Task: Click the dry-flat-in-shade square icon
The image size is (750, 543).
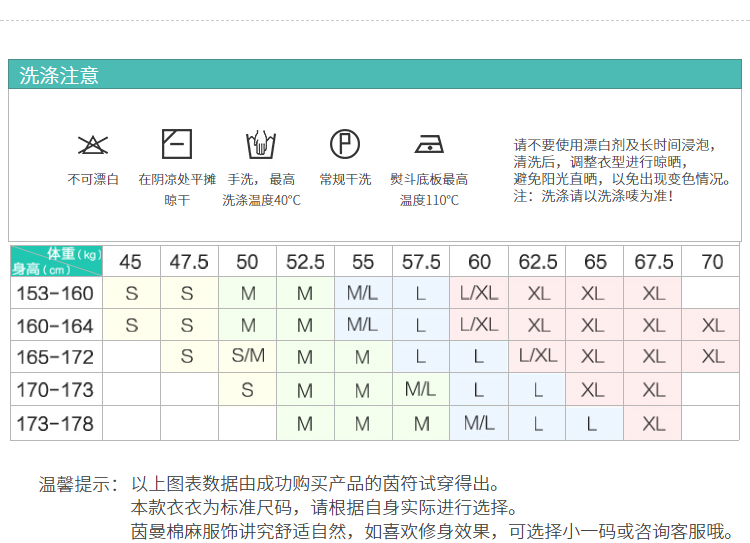Action: pos(177,144)
